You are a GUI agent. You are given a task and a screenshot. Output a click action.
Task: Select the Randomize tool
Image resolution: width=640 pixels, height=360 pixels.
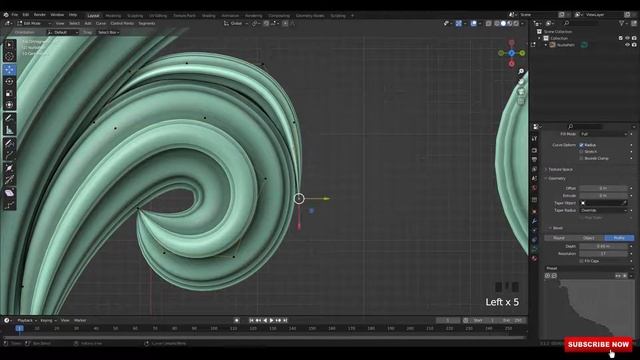point(9,205)
